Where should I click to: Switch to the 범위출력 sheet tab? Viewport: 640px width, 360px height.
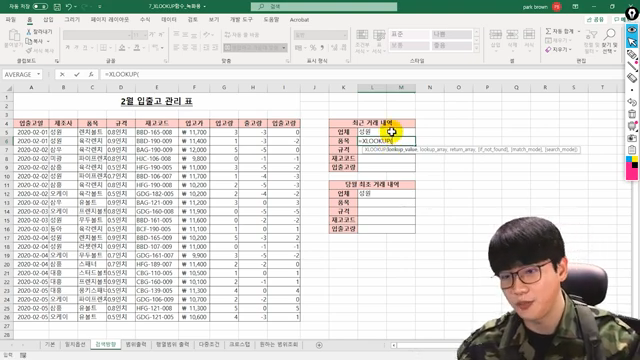(x=136, y=344)
